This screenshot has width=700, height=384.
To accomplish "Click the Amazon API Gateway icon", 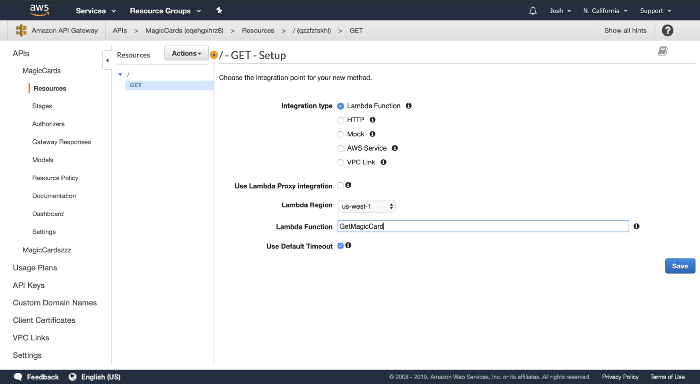I will click(21, 30).
